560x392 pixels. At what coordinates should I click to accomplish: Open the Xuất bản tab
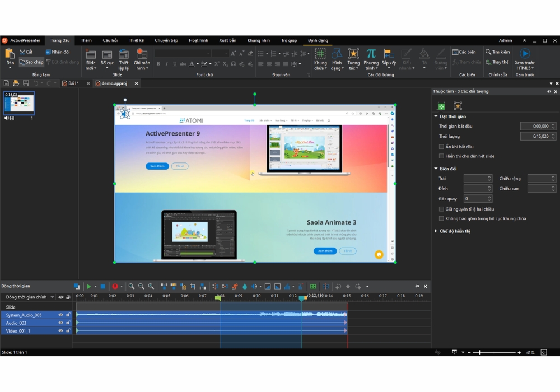click(227, 40)
